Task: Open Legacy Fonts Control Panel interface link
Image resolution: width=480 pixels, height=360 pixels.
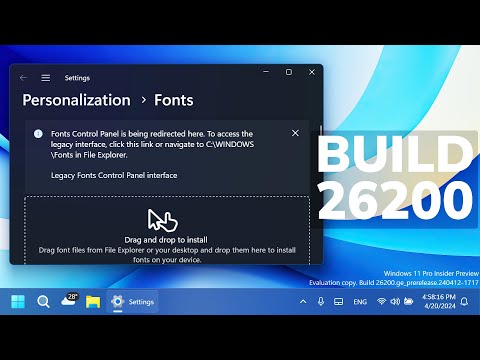Action: [x=114, y=175]
